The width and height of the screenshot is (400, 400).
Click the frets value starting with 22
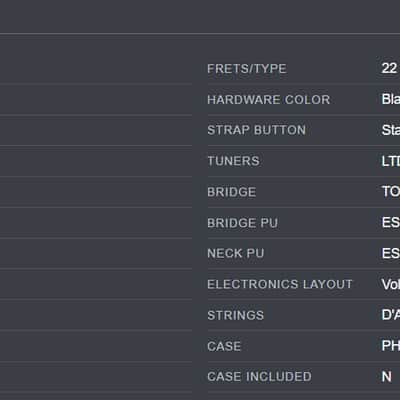389,68
